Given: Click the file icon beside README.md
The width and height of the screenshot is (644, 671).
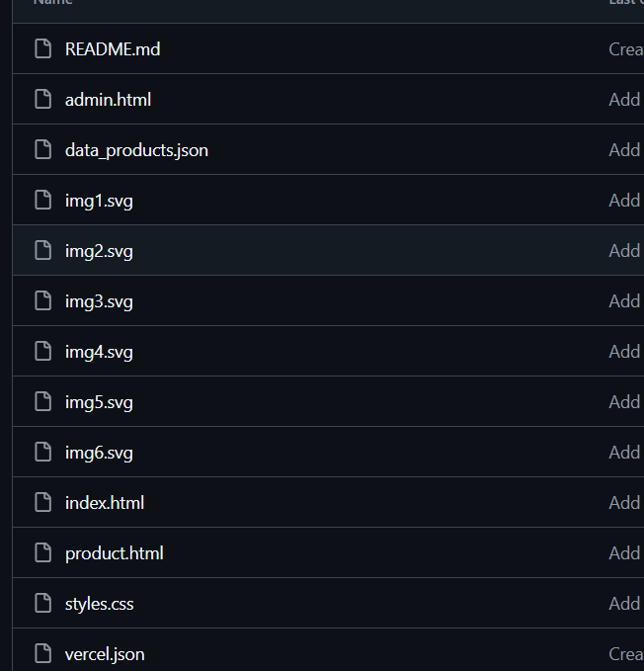Looking at the screenshot, I should coord(42,48).
